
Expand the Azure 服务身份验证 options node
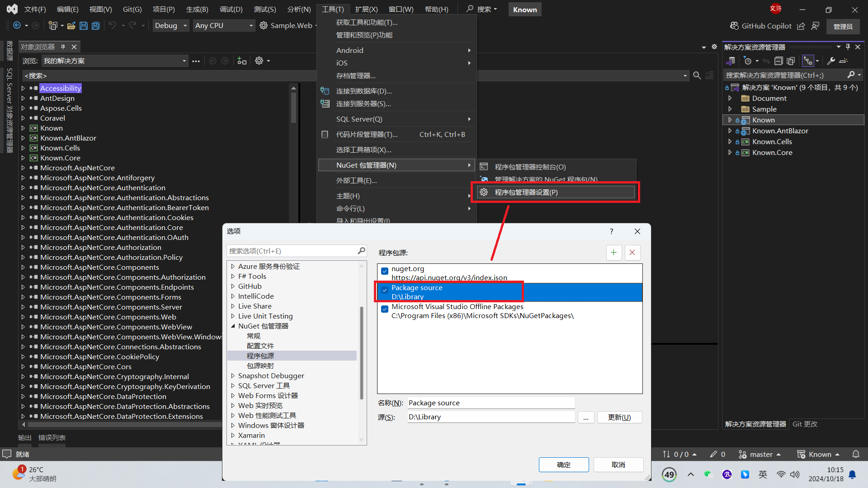point(233,267)
